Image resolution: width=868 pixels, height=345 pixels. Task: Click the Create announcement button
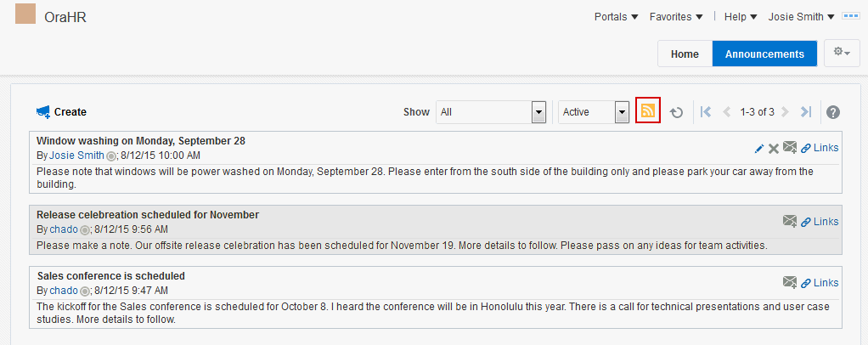point(61,112)
